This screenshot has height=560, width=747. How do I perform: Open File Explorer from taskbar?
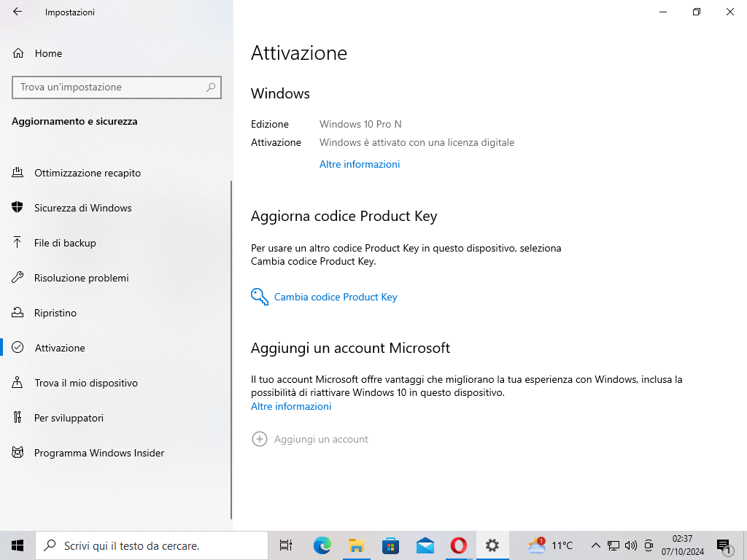click(x=356, y=545)
